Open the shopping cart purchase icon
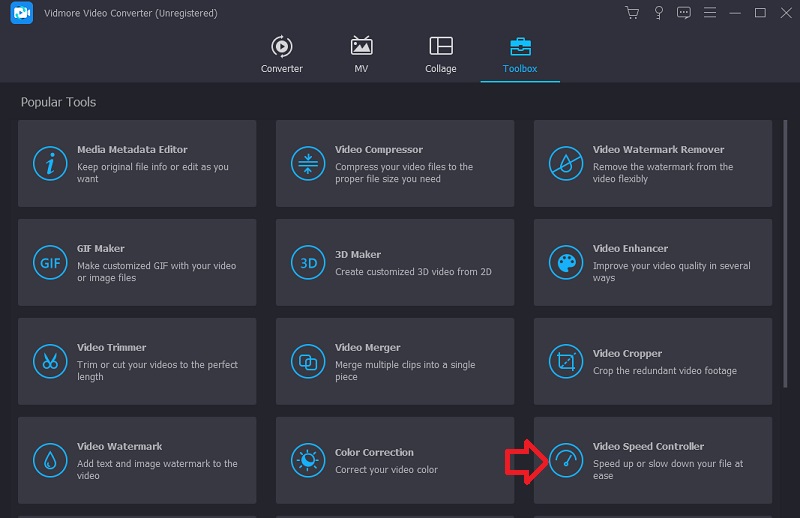The height and width of the screenshot is (518, 800). pyautogui.click(x=632, y=13)
